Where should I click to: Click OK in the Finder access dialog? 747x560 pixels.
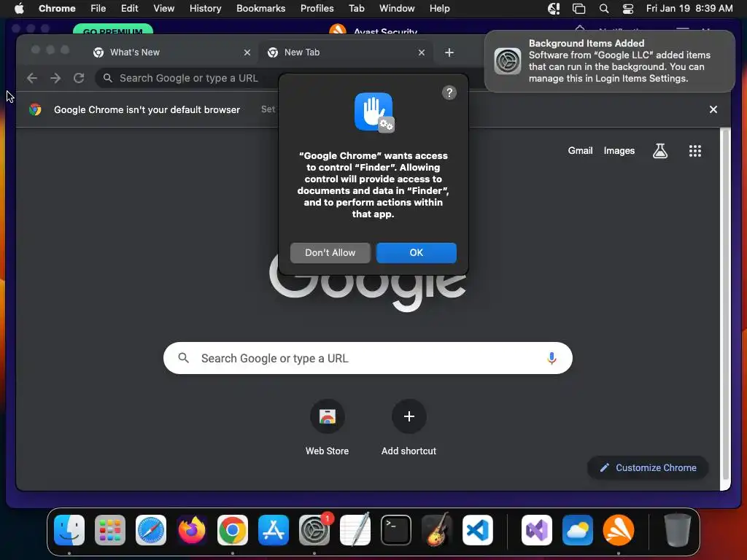click(416, 253)
